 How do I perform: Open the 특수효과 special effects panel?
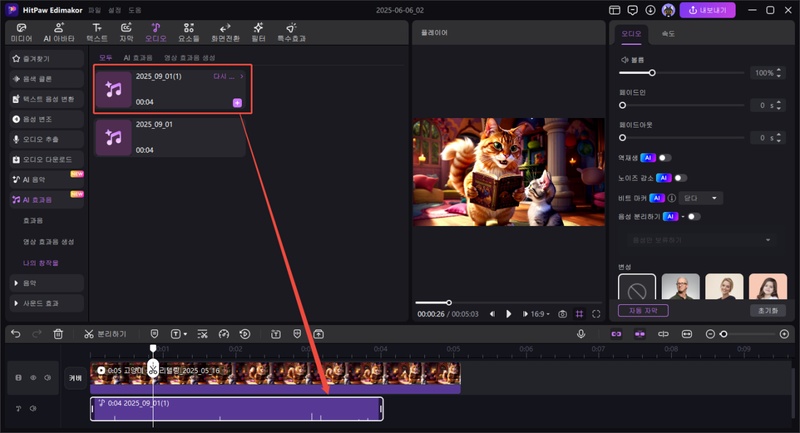click(291, 32)
